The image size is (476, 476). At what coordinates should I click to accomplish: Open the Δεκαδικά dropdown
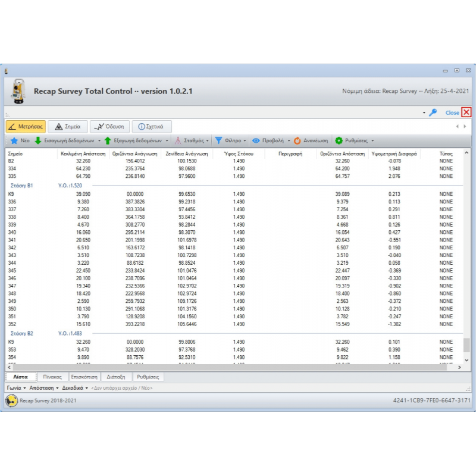coord(75,388)
